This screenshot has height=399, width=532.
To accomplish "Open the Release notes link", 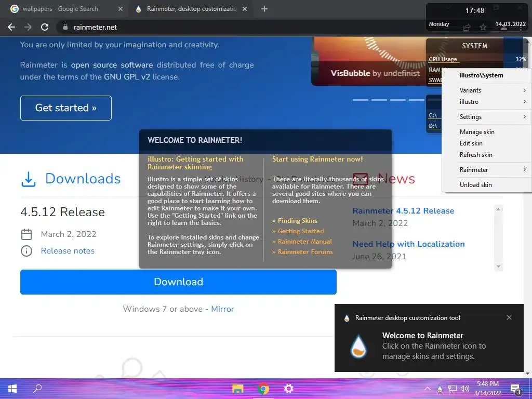I will pyautogui.click(x=68, y=251).
